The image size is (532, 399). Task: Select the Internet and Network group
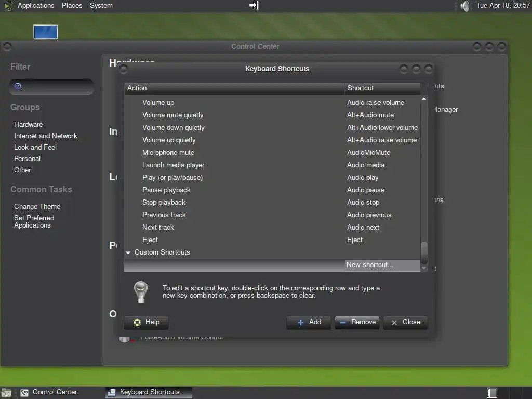46,136
